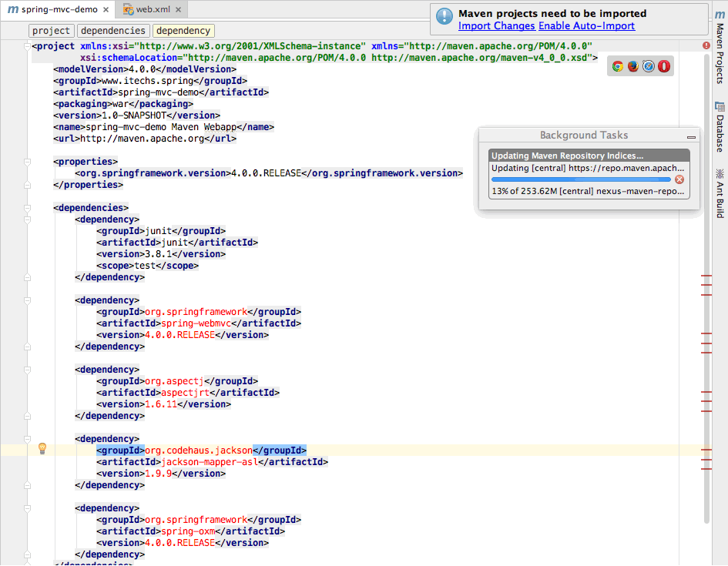Collapse the aspectjrt dependency fold
728x566 pixels.
28,370
